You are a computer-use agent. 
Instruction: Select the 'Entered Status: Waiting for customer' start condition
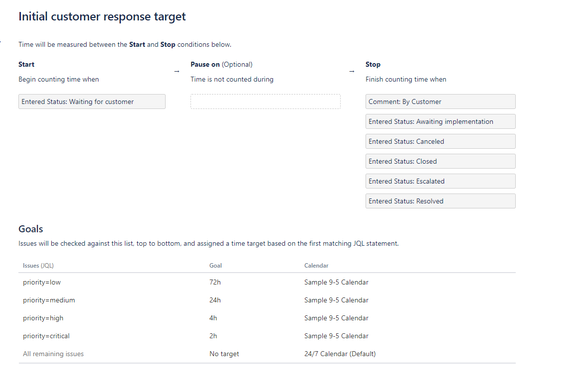click(x=92, y=102)
